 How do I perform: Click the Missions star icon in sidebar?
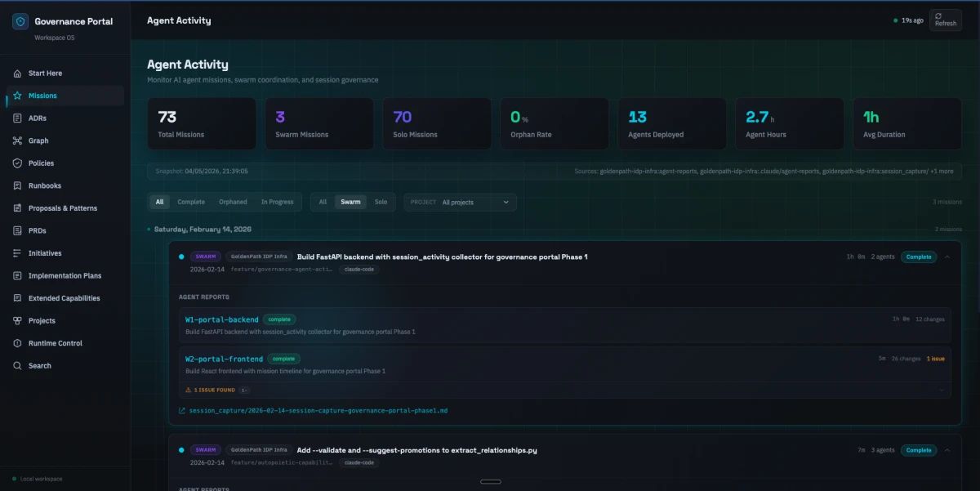pos(17,96)
